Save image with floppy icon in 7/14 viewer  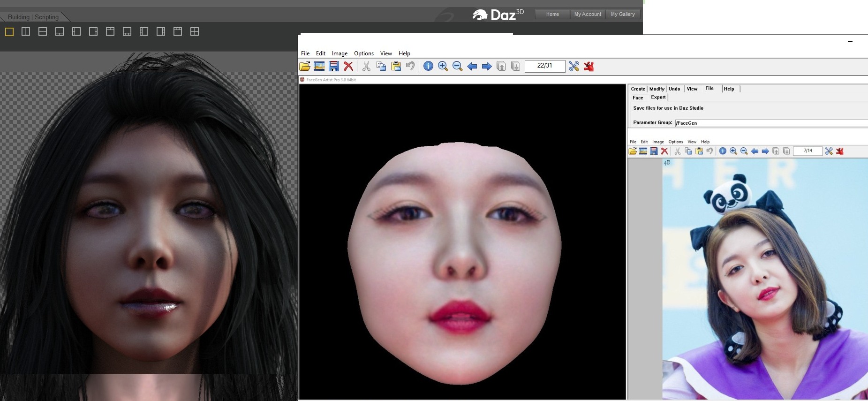pos(654,151)
